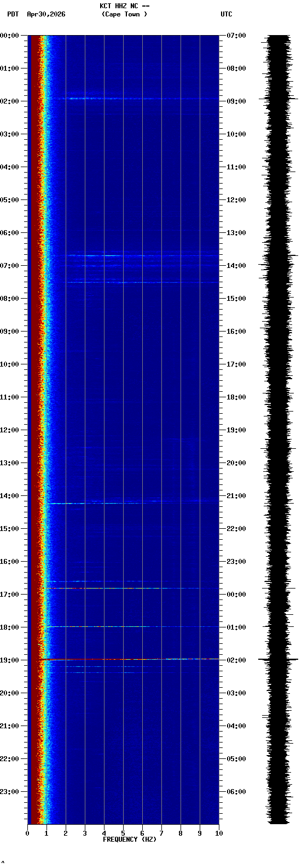Click the PDT axis label '02:00'
This screenshot has height=868, width=302.
(x=10, y=101)
